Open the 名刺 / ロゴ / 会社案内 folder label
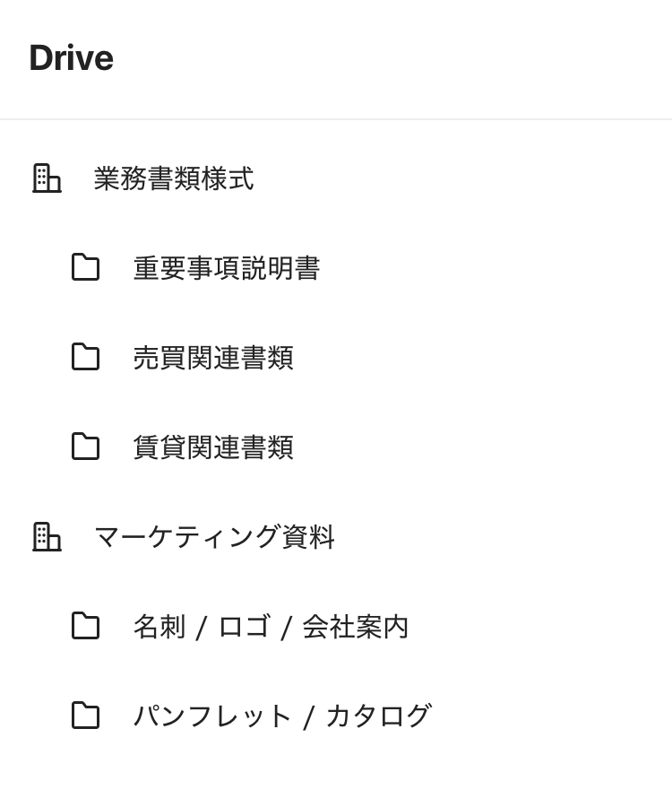Image resolution: width=672 pixels, height=807 pixels. [271, 627]
